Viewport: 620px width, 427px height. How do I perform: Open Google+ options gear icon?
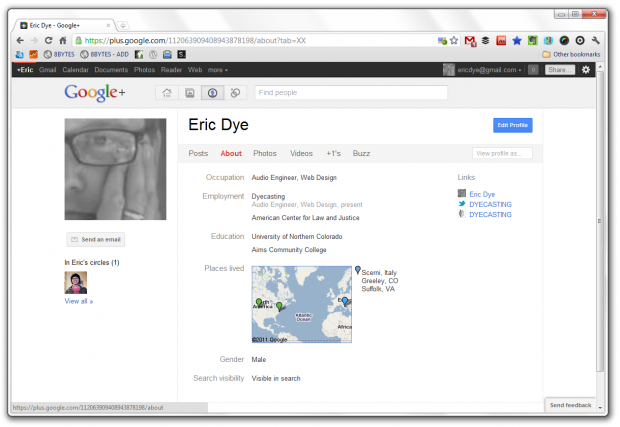(586, 70)
